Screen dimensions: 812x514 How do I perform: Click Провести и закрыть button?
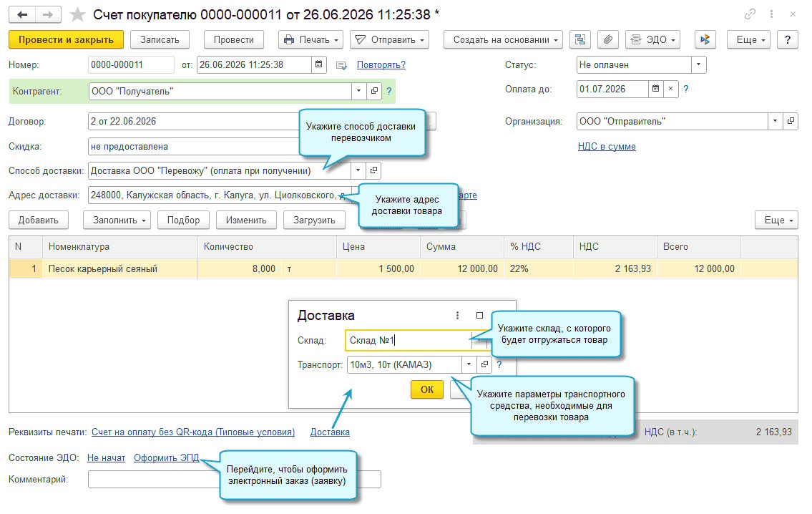coord(67,40)
